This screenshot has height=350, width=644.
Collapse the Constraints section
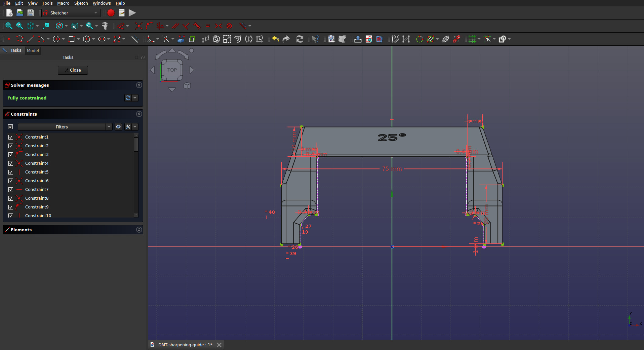point(139,114)
